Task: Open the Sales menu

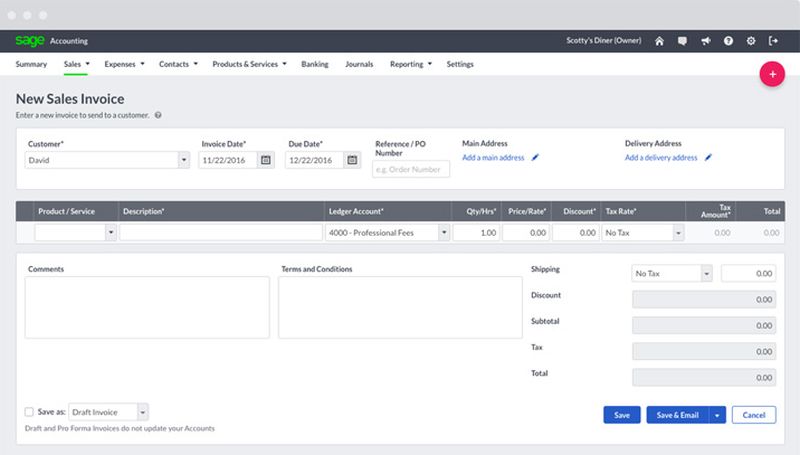Action: pyautogui.click(x=76, y=64)
